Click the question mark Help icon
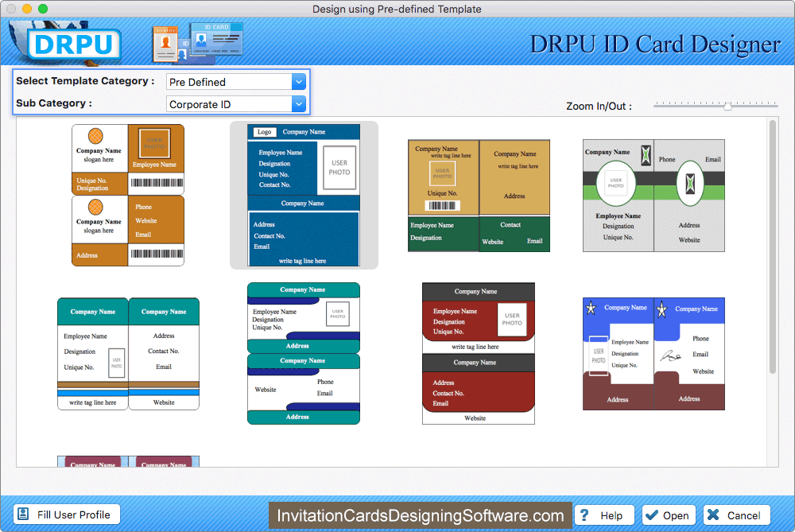Screen dimensions: 795x532 coord(584,515)
